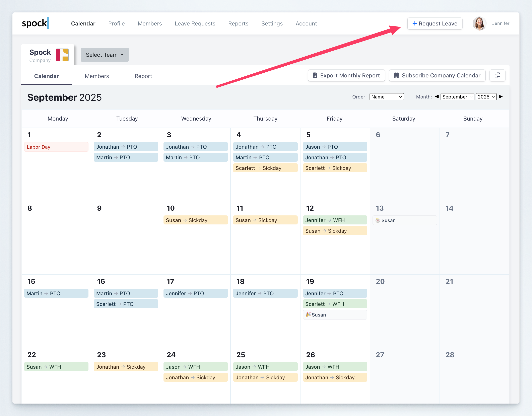Click Jennifer's profile avatar
The height and width of the screenshot is (416, 532).
tap(479, 24)
